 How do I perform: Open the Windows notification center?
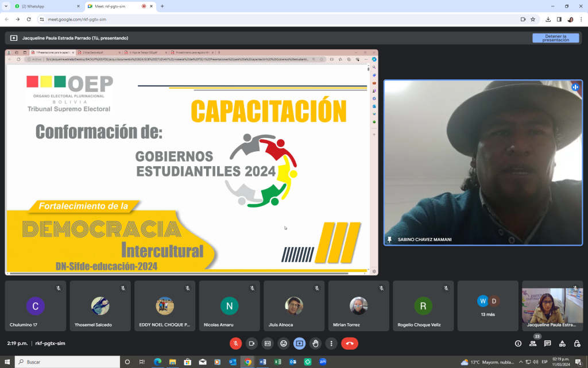579,362
